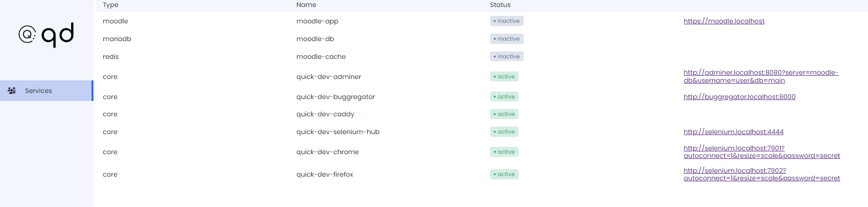Click the Name column header
This screenshot has width=868, height=207.
[306, 5]
